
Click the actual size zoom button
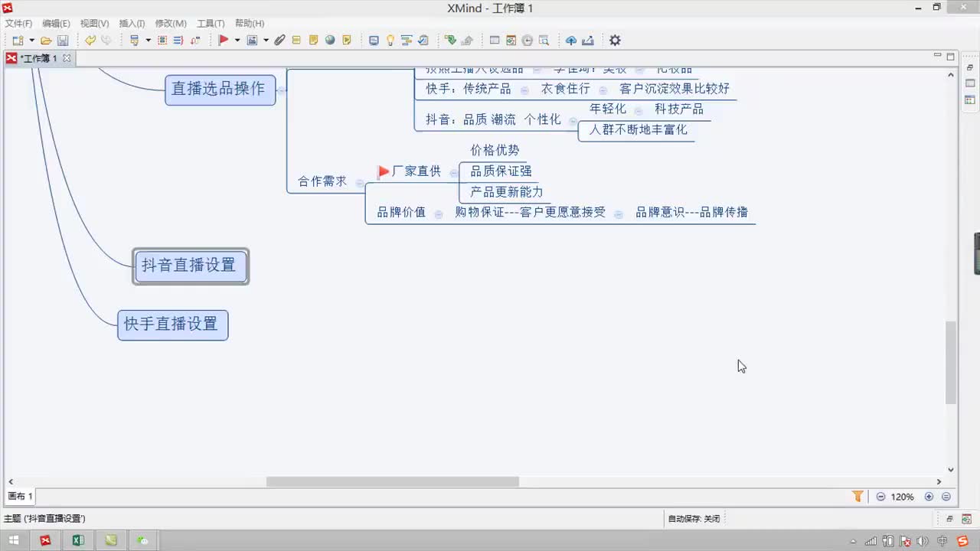point(946,497)
